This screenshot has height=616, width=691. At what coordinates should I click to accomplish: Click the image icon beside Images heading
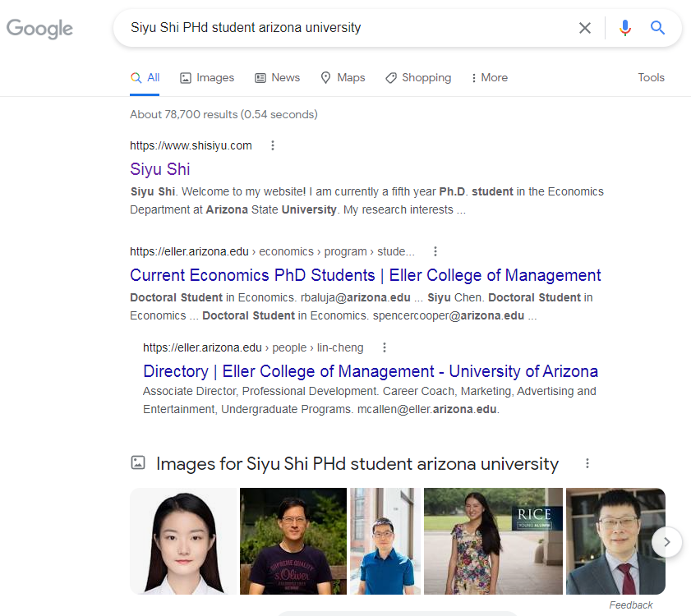(x=138, y=462)
